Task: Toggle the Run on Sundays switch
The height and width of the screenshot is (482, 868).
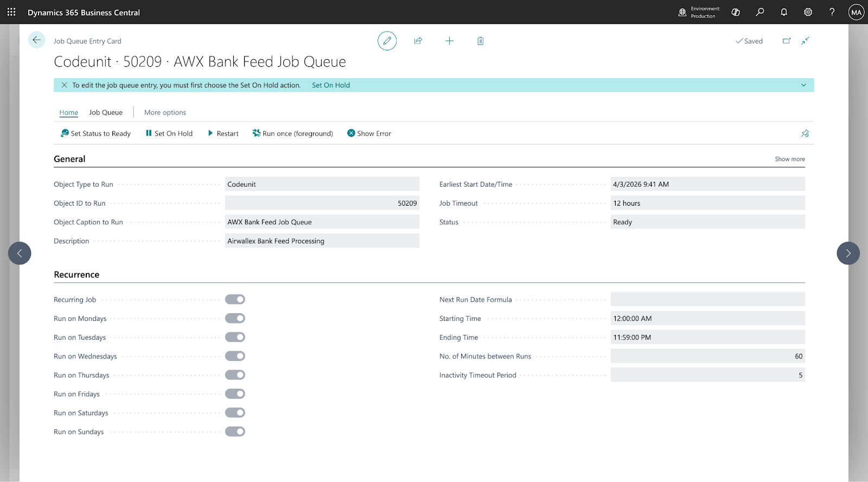Action: [235, 432]
